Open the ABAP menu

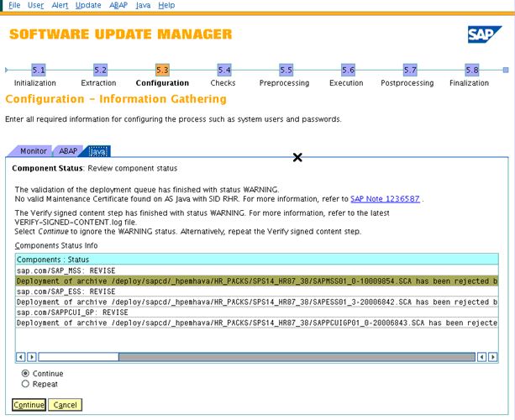click(118, 5)
